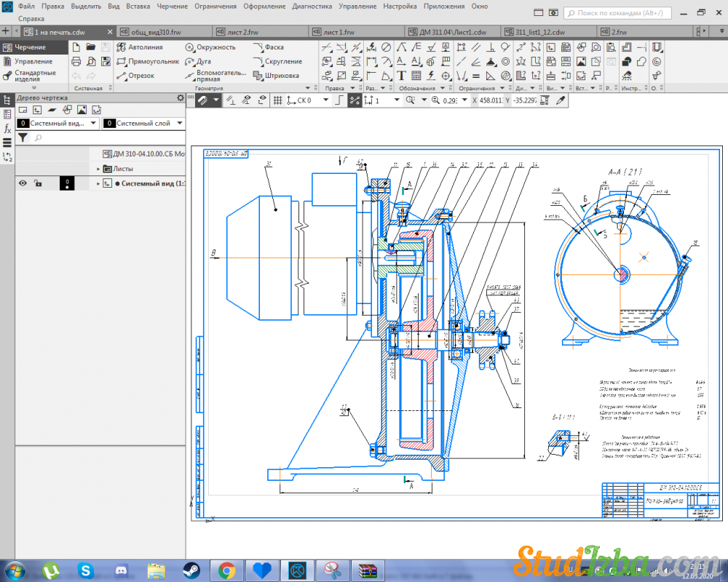728x582 pixels.
Task: Select the Автолиния drawing tool
Action: tap(145, 47)
